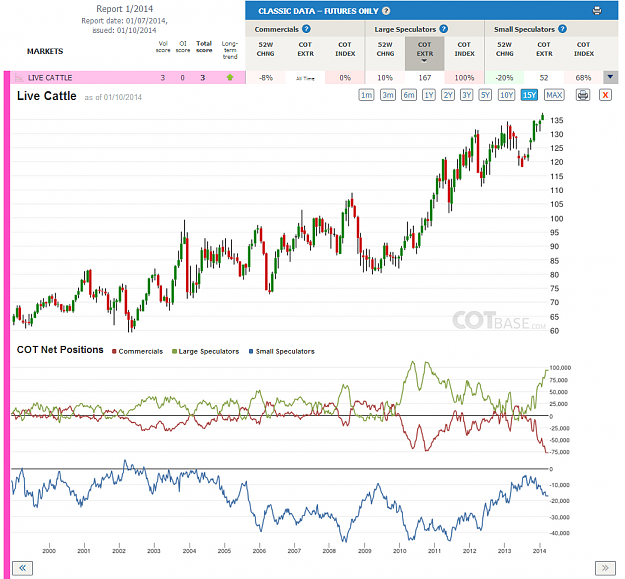
Task: Select the 5Y time range
Action: [485, 95]
